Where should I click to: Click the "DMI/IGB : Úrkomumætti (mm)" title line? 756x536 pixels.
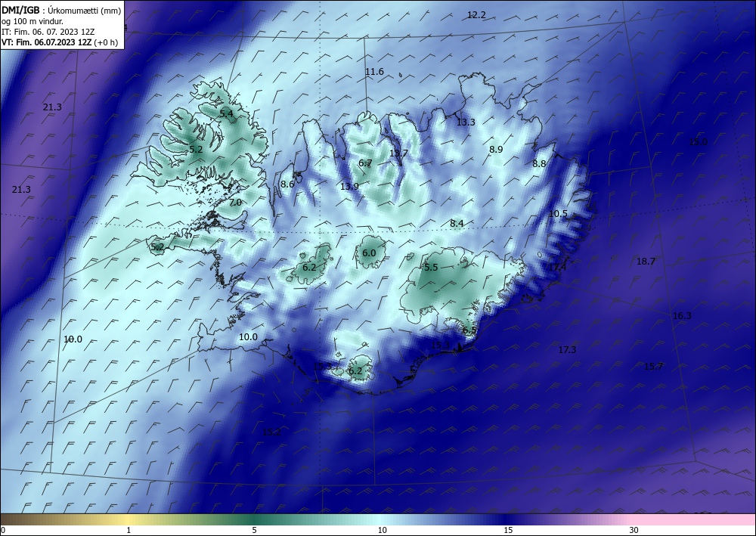(61, 11)
